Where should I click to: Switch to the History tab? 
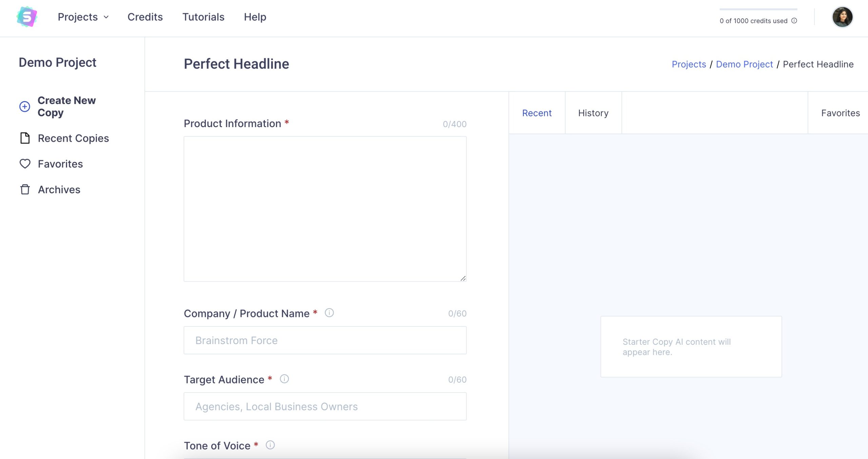click(x=593, y=113)
